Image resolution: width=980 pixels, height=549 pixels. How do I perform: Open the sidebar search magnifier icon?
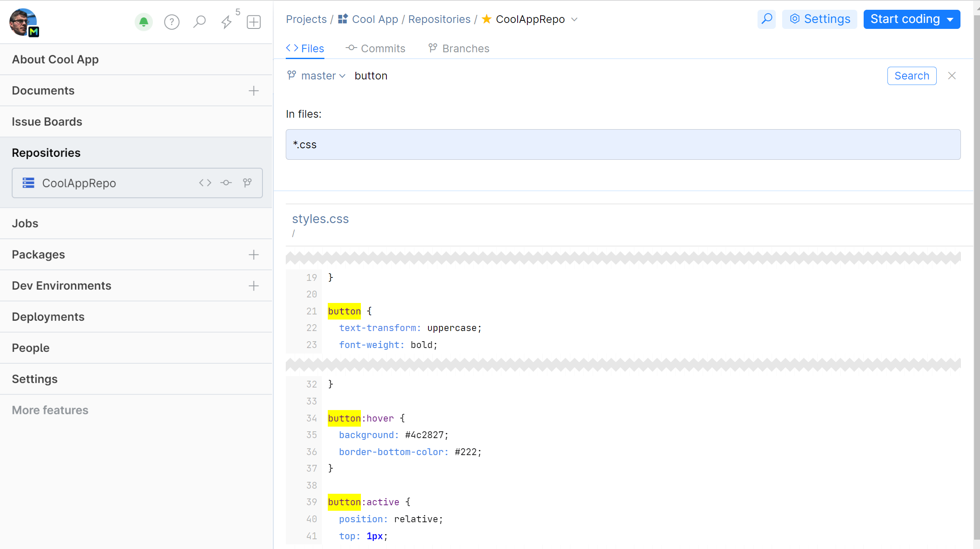click(x=199, y=22)
